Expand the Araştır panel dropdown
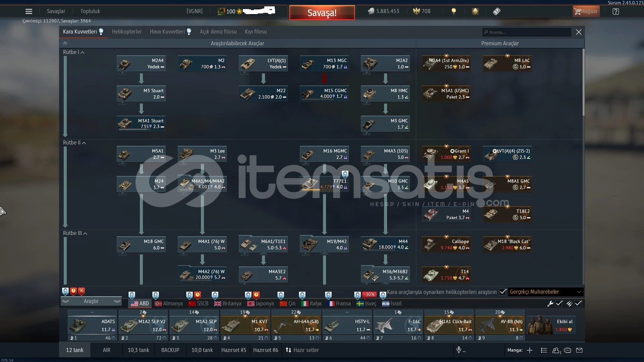 [x=91, y=301]
